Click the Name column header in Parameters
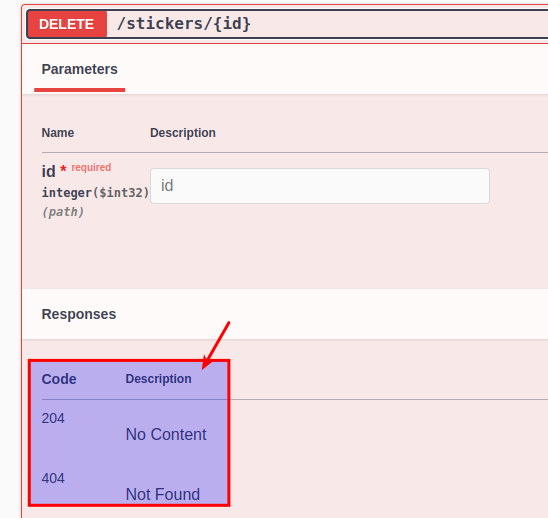The width and height of the screenshot is (548, 518). [58, 133]
